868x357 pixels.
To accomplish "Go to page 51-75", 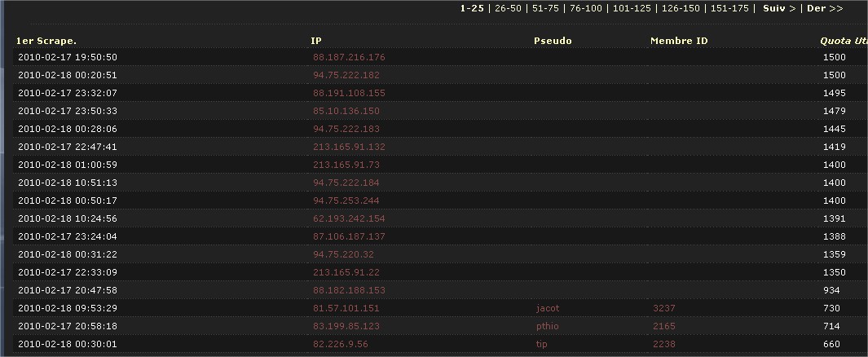I will (545, 8).
